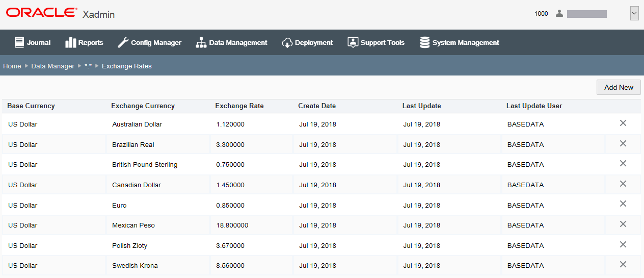Click the *:* breadcrumb link
The height and width of the screenshot is (278, 644).
click(x=88, y=66)
